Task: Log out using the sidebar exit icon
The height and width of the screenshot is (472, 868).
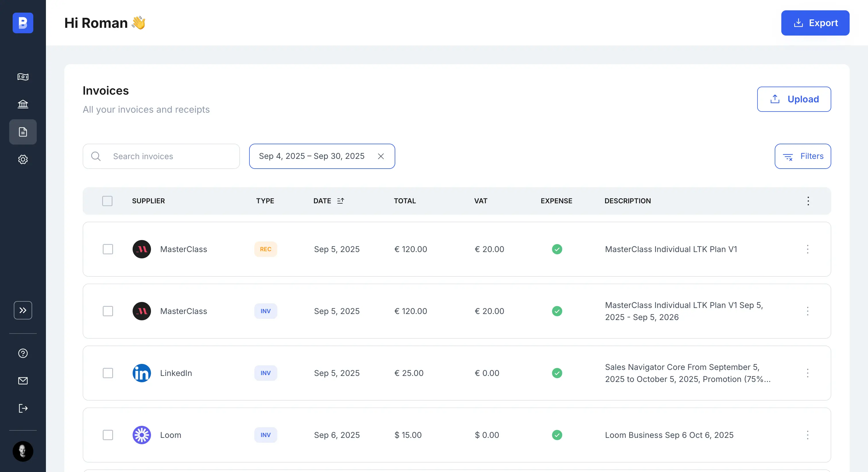Action: click(23, 408)
